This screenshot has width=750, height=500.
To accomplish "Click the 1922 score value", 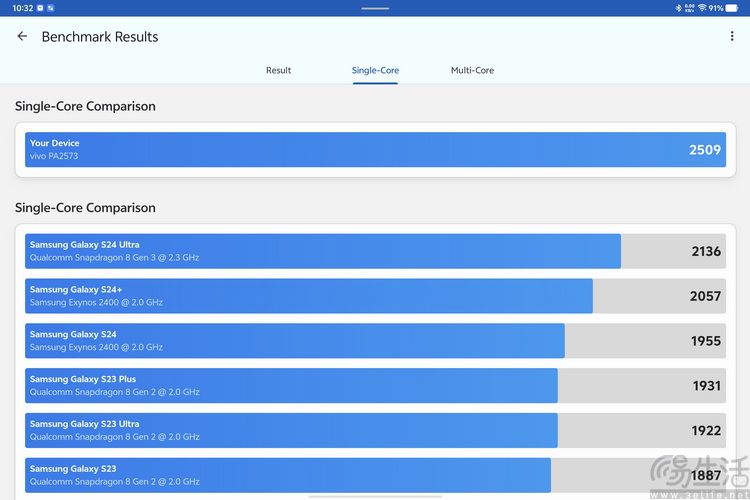I will click(x=706, y=431).
